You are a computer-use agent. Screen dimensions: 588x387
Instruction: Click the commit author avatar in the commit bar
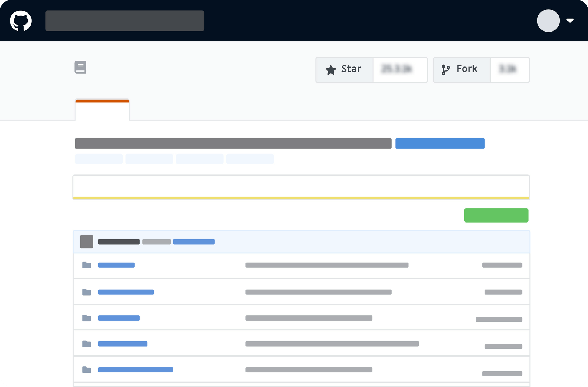tap(86, 242)
